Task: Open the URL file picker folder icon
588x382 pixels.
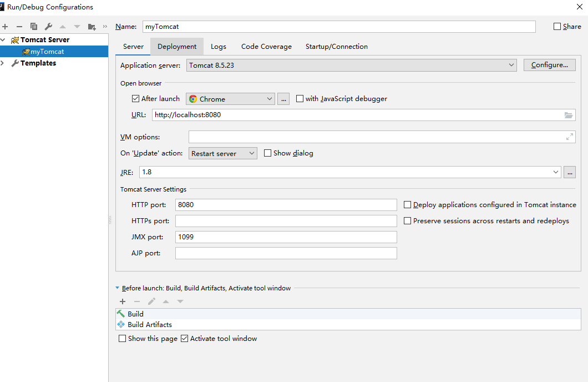Action: (569, 115)
